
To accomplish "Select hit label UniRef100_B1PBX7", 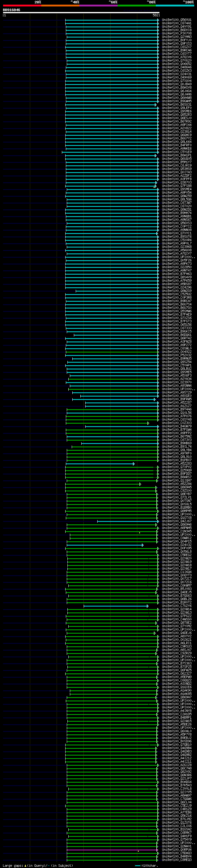I will pos(177,460).
